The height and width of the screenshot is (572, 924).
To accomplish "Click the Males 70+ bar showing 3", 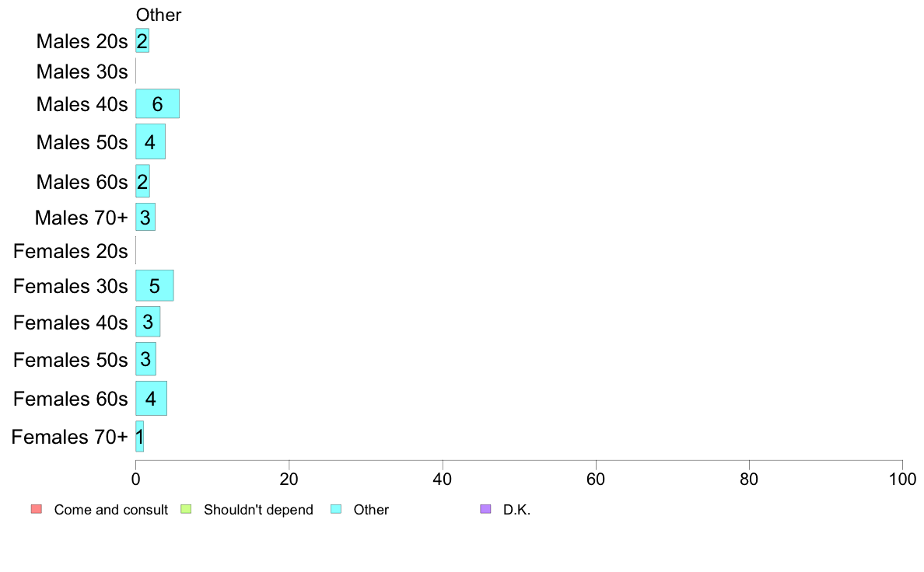I will (145, 217).
